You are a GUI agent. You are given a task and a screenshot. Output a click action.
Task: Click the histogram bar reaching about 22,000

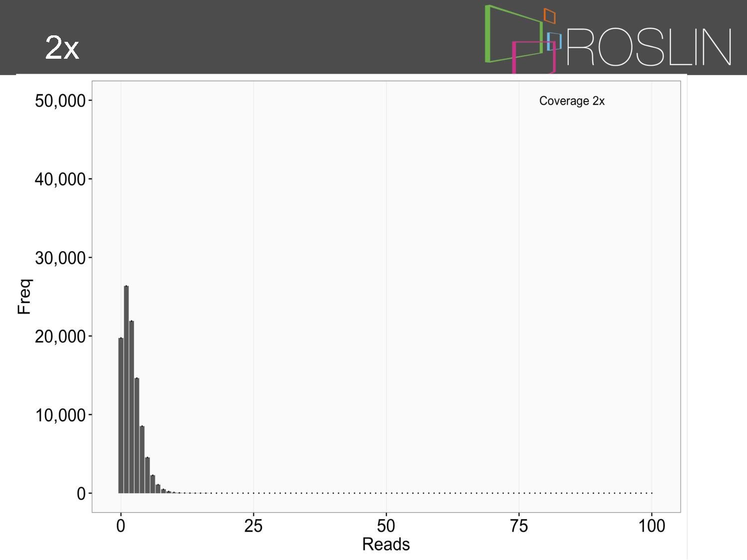point(131,407)
